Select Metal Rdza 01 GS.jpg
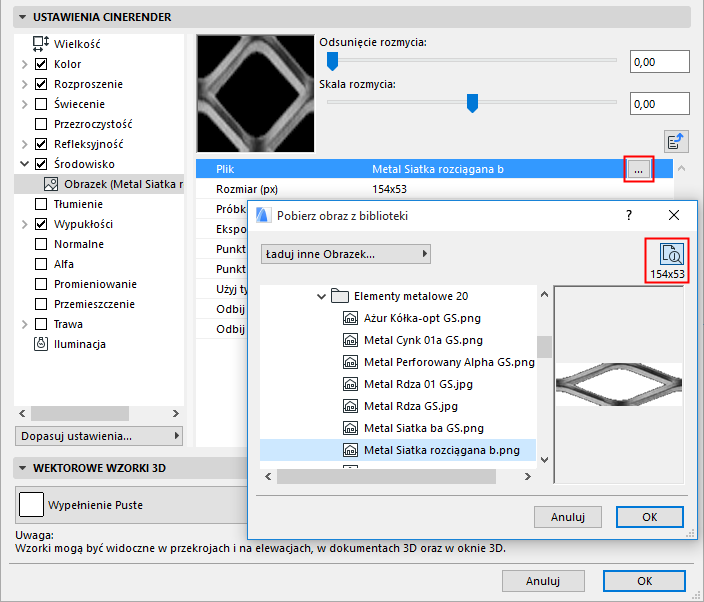The width and height of the screenshot is (704, 602). [x=418, y=384]
